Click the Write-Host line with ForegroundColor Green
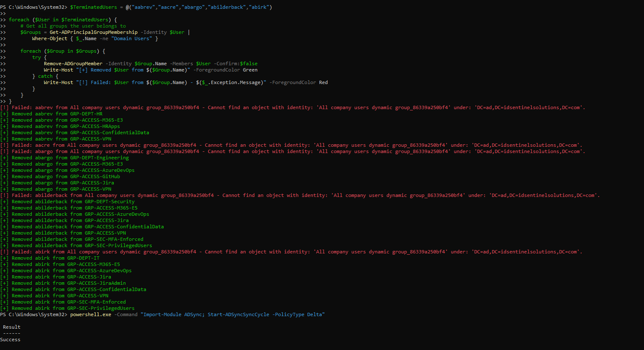 [151, 70]
